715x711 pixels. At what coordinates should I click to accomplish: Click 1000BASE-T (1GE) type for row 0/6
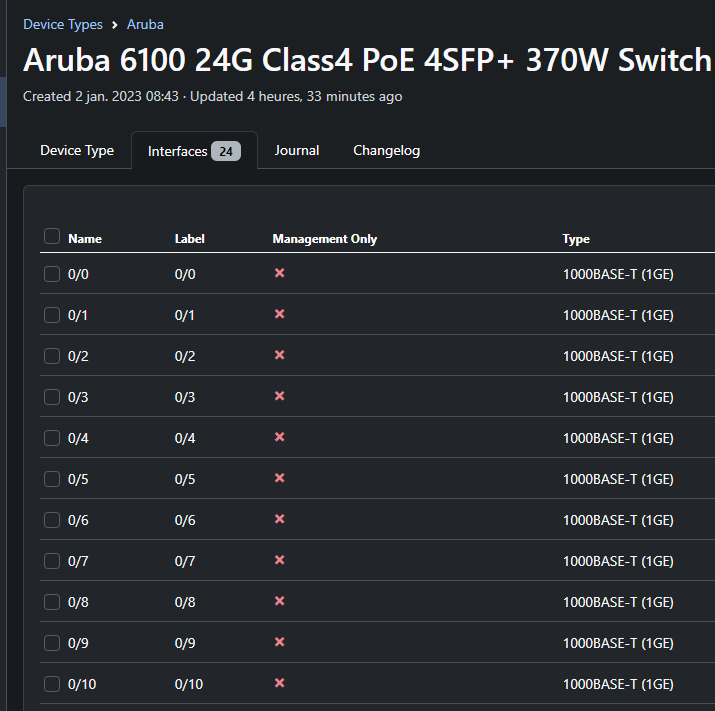pos(618,520)
